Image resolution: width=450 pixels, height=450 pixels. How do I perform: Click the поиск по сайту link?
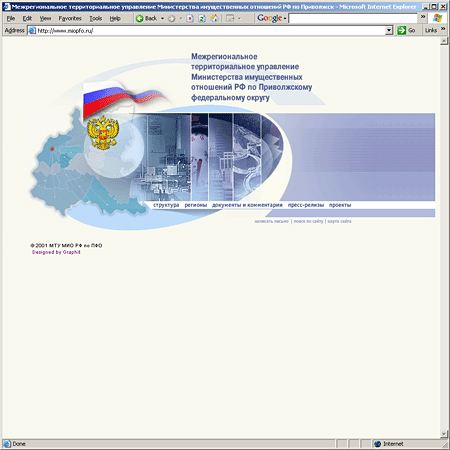point(308,221)
